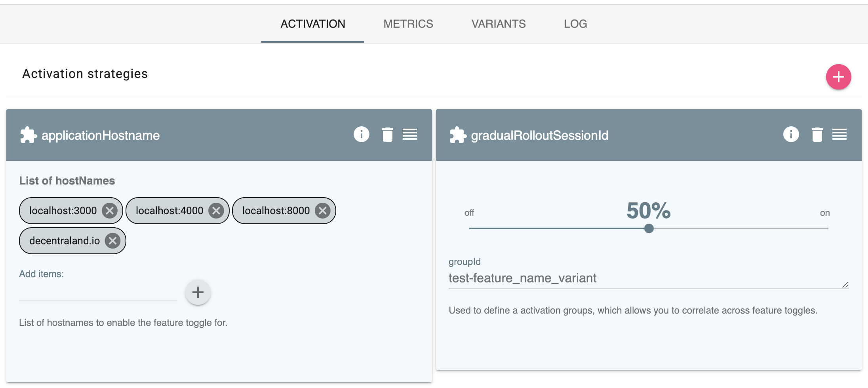Remove the localhost:8000 hostname chip
The image size is (868, 388).
(x=323, y=211)
